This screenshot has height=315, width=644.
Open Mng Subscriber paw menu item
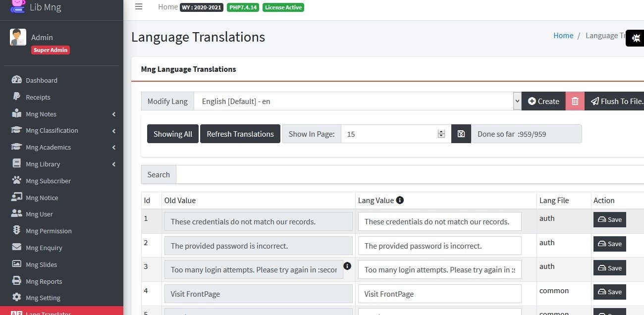[48, 181]
